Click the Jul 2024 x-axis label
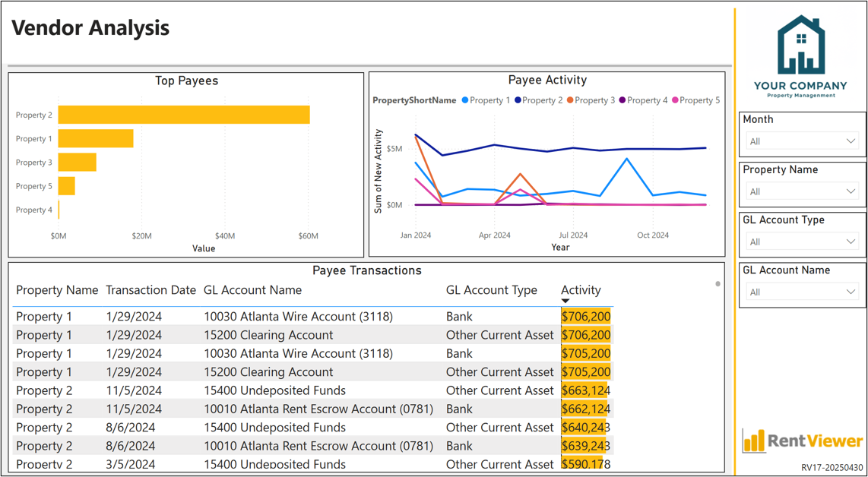Viewport: 868px width, 477px height. [573, 235]
